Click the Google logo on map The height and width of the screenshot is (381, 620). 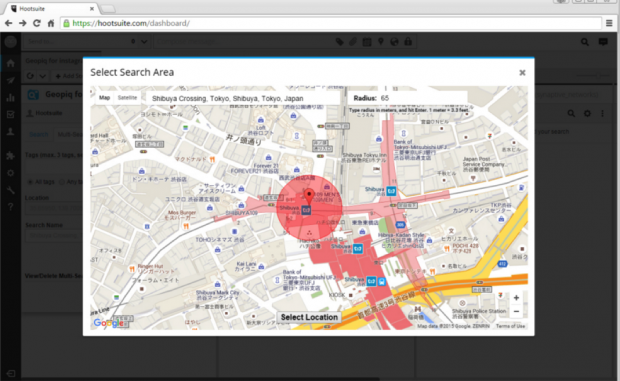109,323
